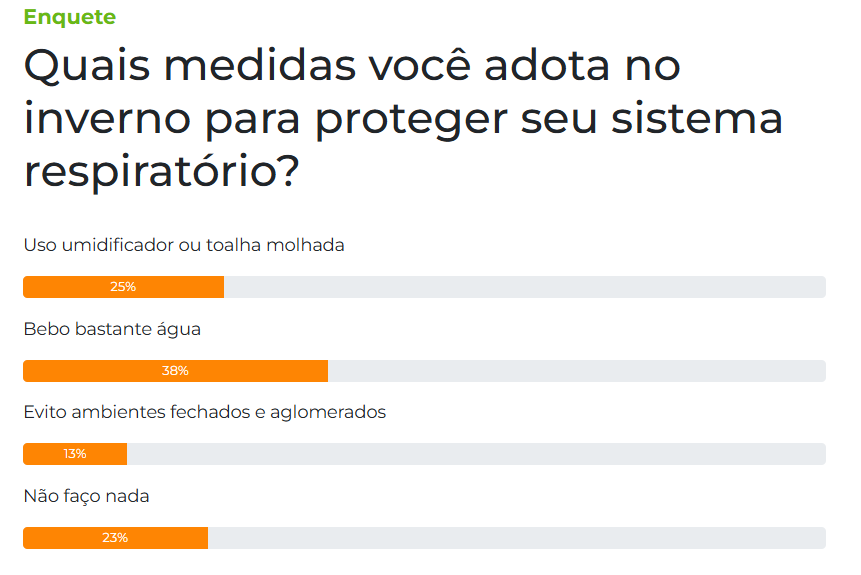Click the 38% percentage label

tap(175, 371)
